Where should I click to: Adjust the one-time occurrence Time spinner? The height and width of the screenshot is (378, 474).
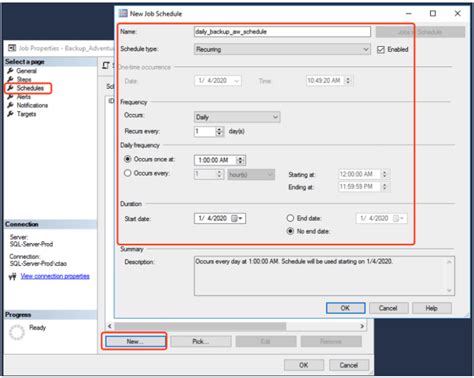[348, 81]
